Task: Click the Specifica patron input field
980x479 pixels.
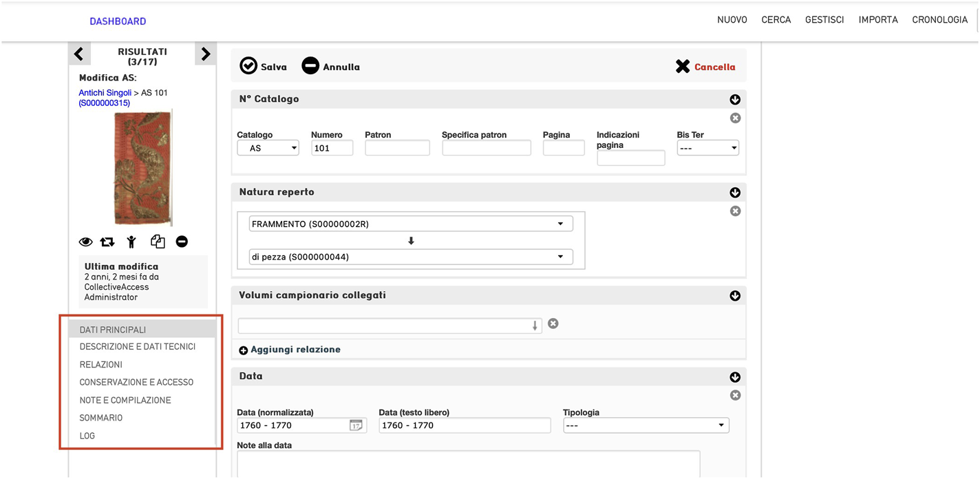Action: pyautogui.click(x=487, y=148)
